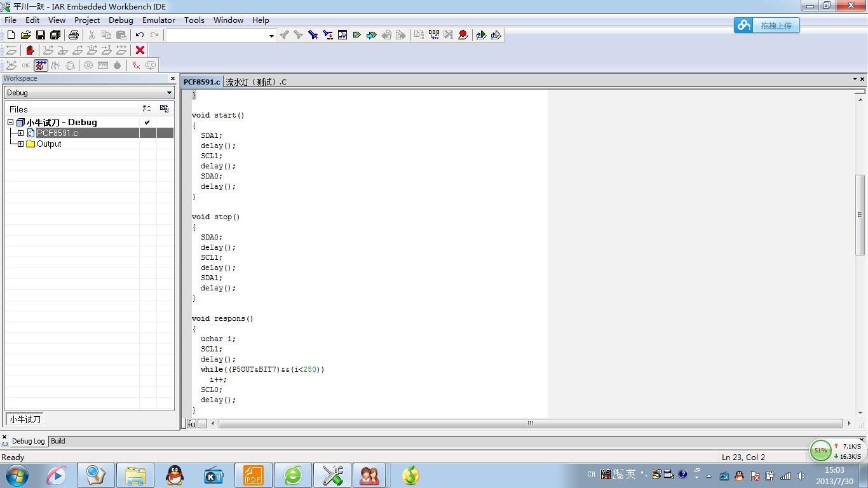This screenshot has width=868, height=488.
Task: Open the View menu
Action: click(57, 20)
